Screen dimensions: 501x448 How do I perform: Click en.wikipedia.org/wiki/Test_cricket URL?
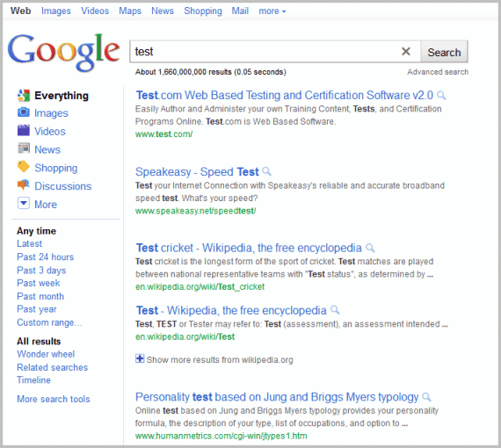click(200, 286)
